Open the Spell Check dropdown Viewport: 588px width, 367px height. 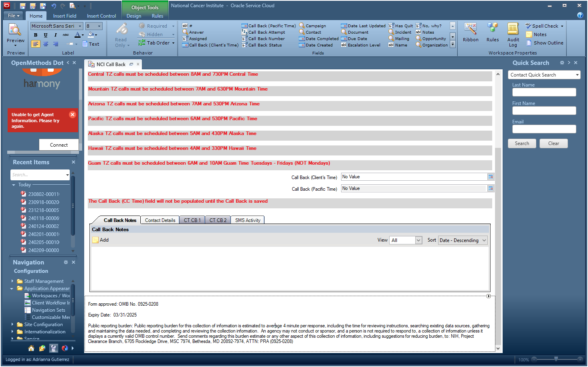(x=562, y=26)
